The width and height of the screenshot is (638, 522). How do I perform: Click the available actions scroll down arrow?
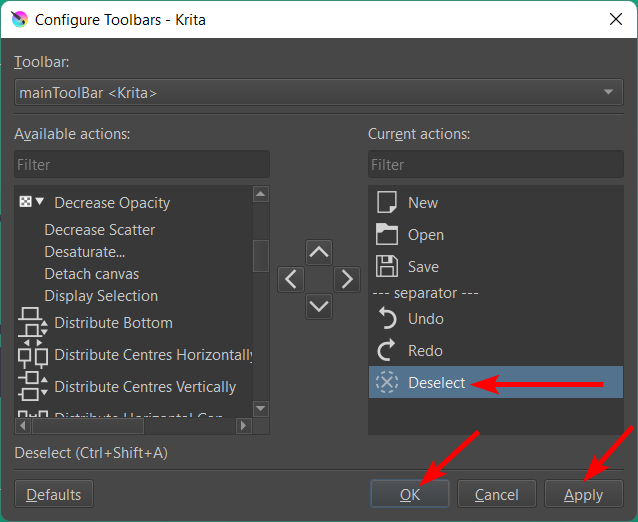(260, 408)
